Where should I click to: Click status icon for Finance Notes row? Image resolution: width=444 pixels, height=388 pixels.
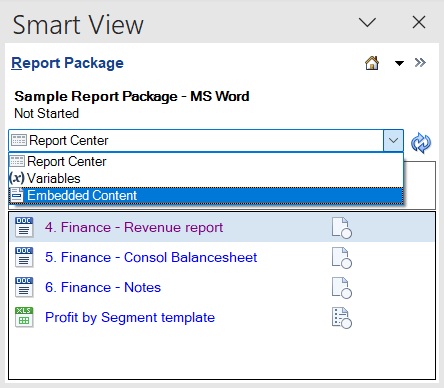point(342,288)
